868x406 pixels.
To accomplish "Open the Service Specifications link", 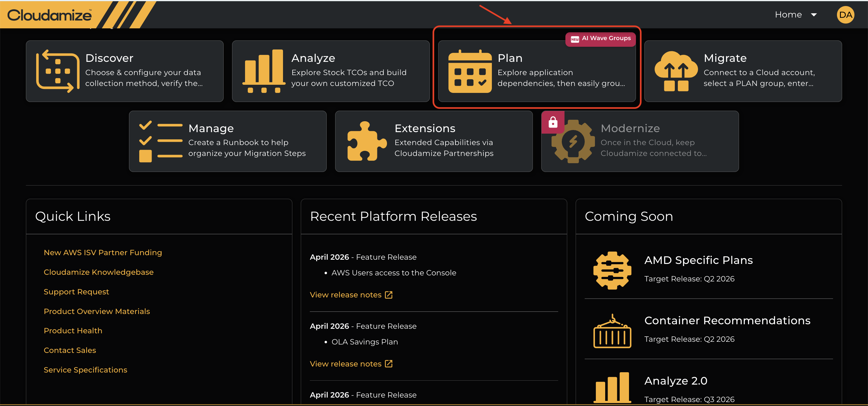I will [85, 370].
